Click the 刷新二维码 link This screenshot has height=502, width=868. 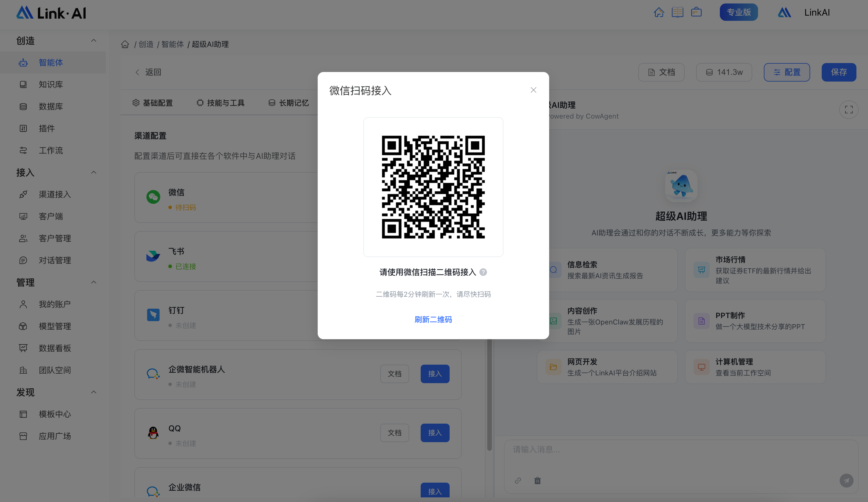[433, 320]
